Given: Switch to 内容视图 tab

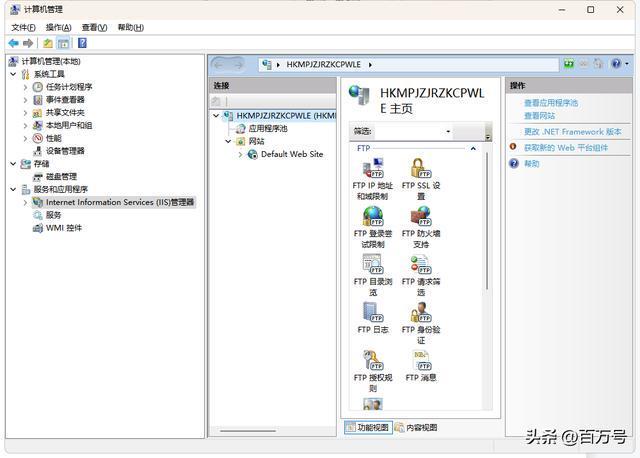Looking at the screenshot, I should click(x=416, y=427).
